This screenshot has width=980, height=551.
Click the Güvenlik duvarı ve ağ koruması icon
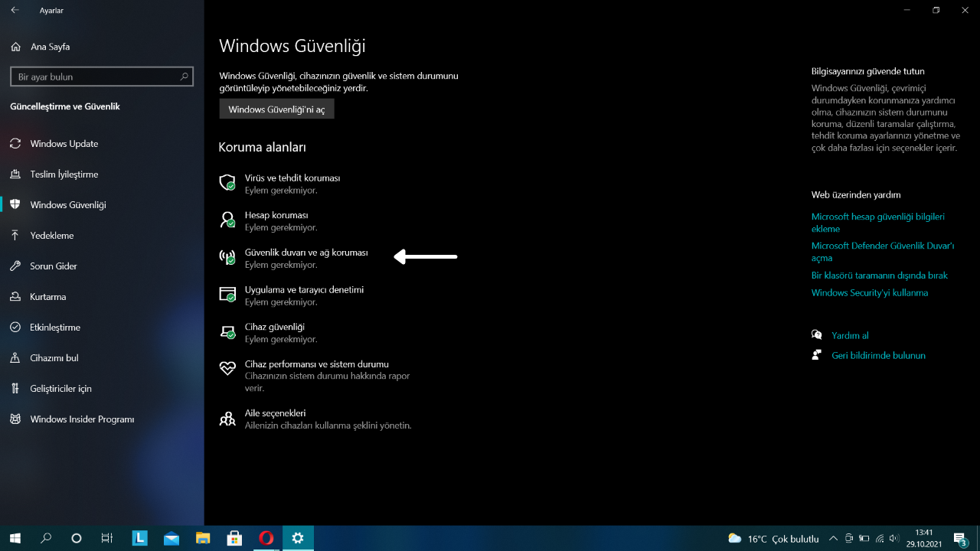(x=227, y=258)
